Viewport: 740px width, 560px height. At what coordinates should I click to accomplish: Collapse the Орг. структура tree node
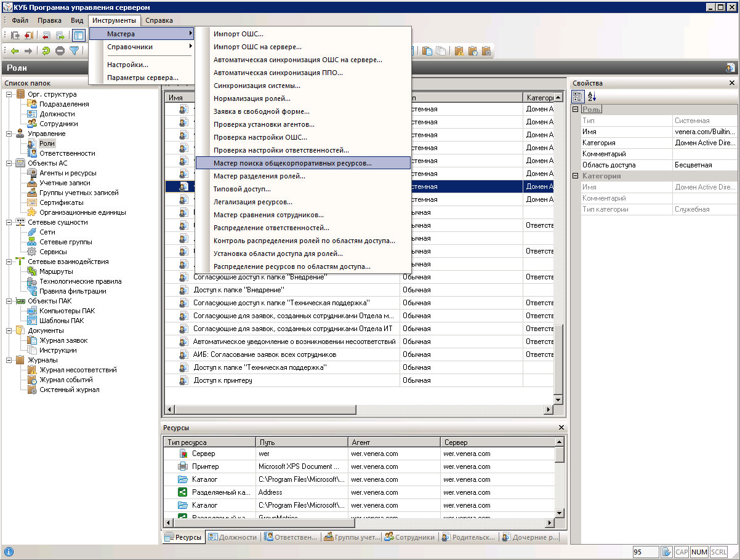[x=9, y=94]
